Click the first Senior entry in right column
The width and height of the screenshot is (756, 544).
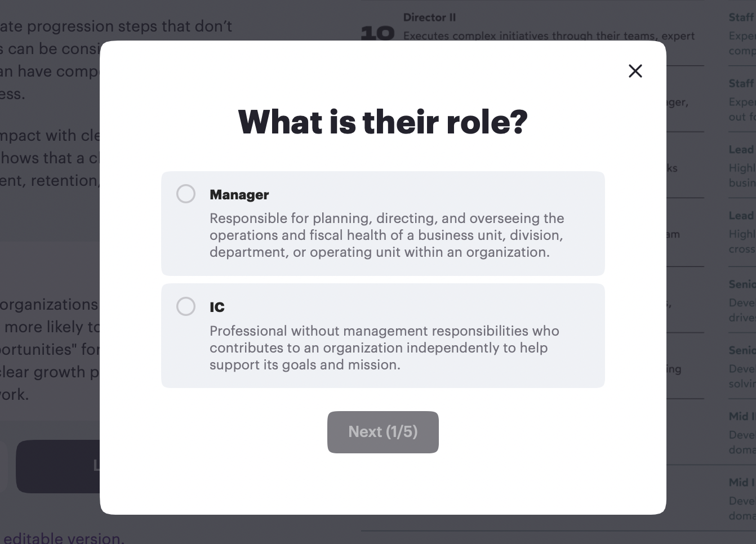click(x=741, y=284)
